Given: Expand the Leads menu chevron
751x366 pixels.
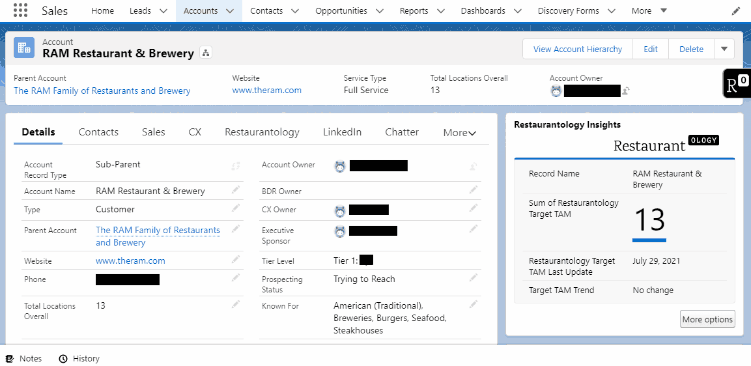Looking at the screenshot, I should click(x=163, y=11).
